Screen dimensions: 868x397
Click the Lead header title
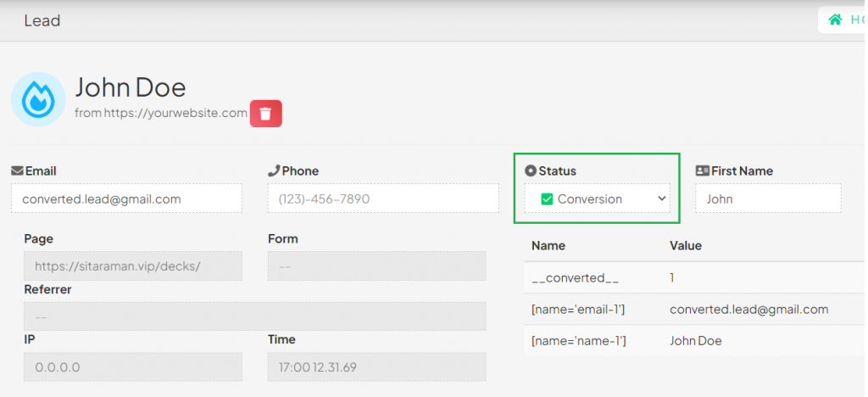click(x=42, y=20)
